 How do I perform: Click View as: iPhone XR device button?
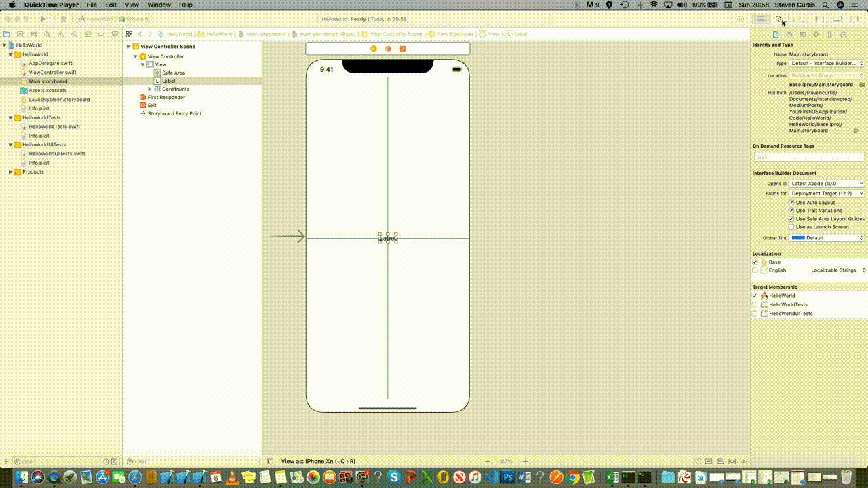318,461
